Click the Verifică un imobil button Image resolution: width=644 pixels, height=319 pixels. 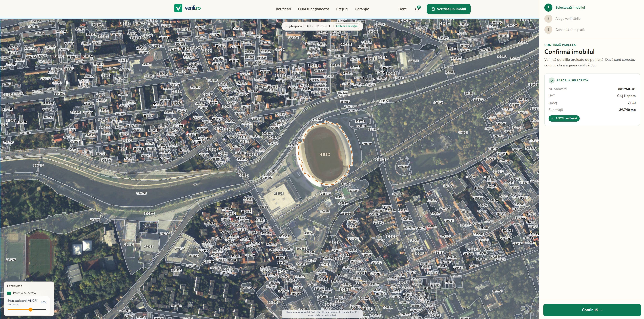448,9
